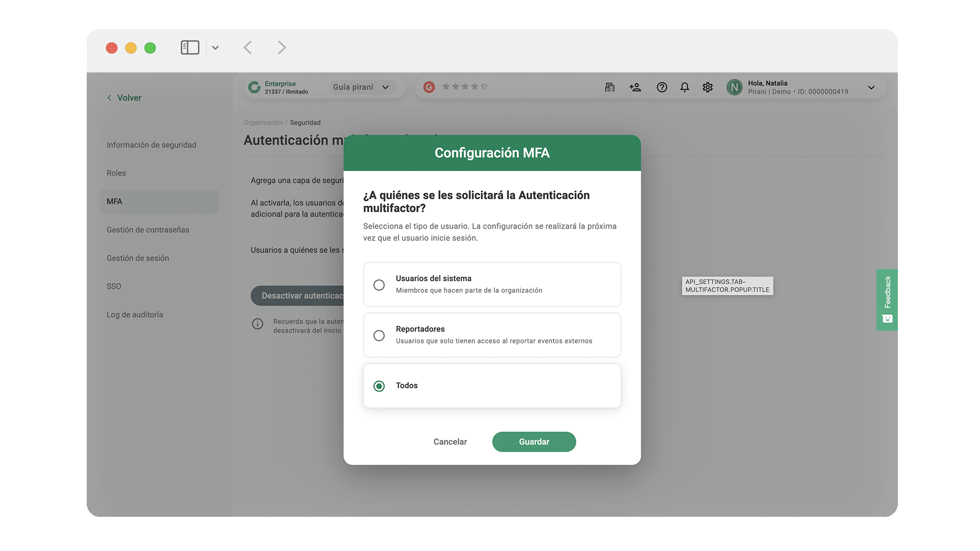Viewport: 980px width, 551px height.
Task: Expand the user profile menu chevron
Action: click(871, 87)
